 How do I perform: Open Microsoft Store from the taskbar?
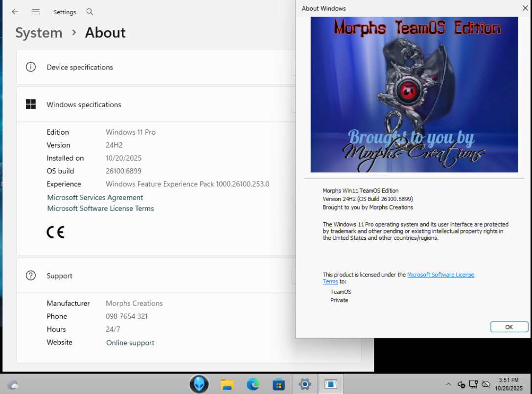278,385
